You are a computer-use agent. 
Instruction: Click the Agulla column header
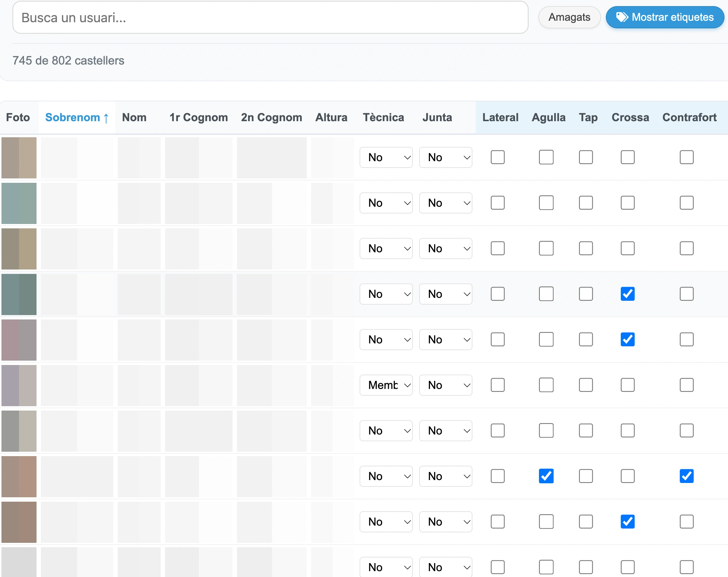coord(548,117)
